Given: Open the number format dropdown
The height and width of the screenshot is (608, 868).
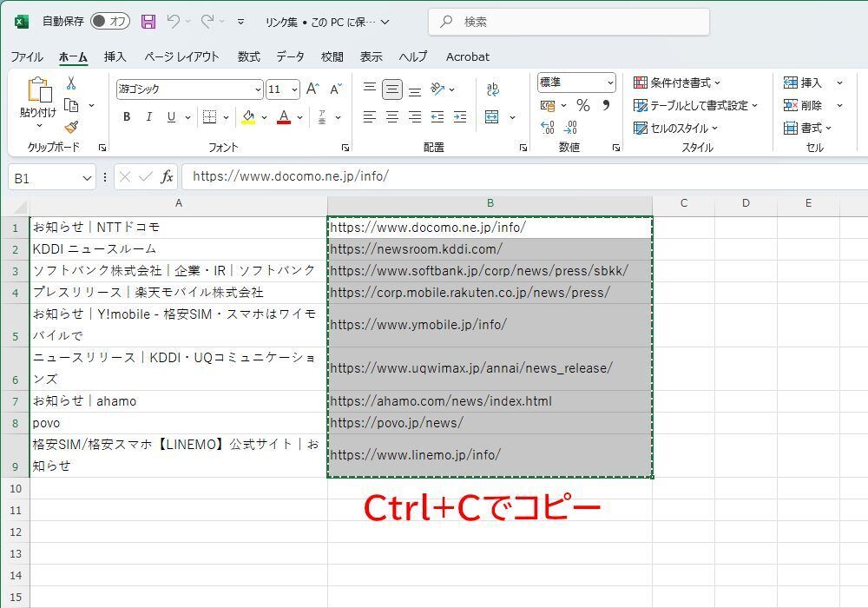Looking at the screenshot, I should tap(610, 83).
